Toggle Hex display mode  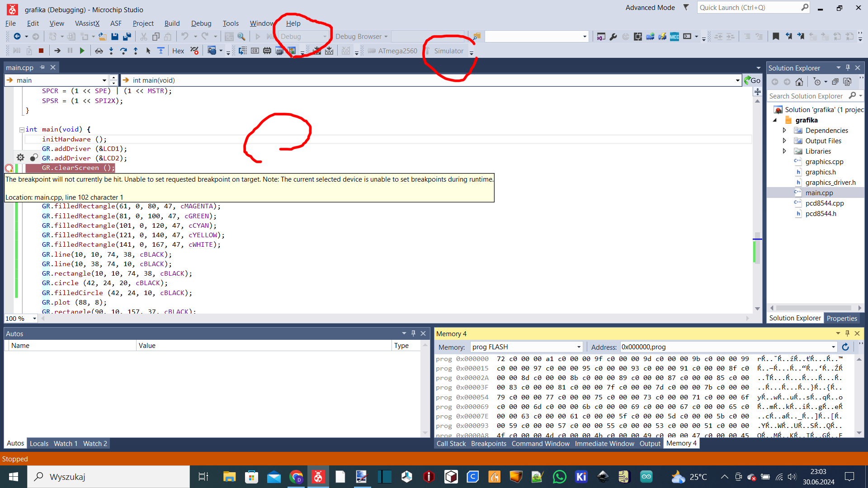click(x=178, y=51)
